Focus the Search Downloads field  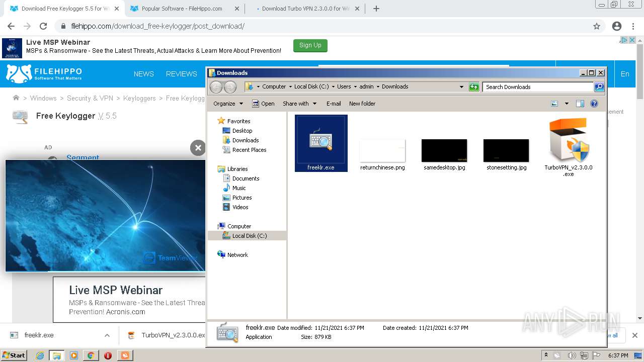(538, 87)
